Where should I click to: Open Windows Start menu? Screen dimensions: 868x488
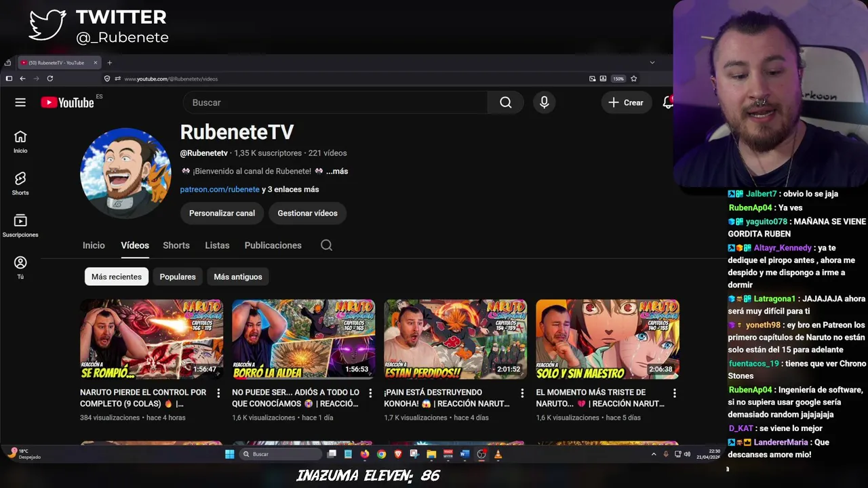[229, 454]
